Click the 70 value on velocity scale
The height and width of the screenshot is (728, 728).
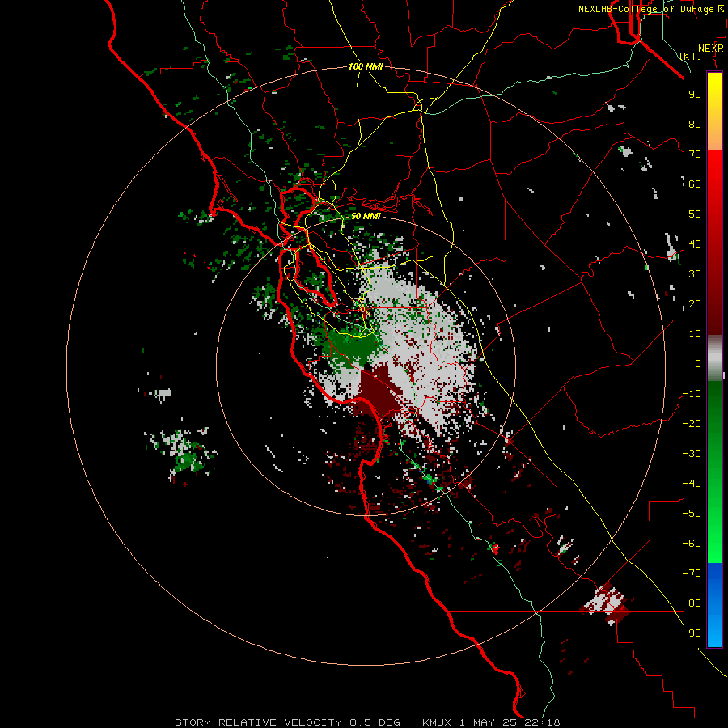click(695, 154)
